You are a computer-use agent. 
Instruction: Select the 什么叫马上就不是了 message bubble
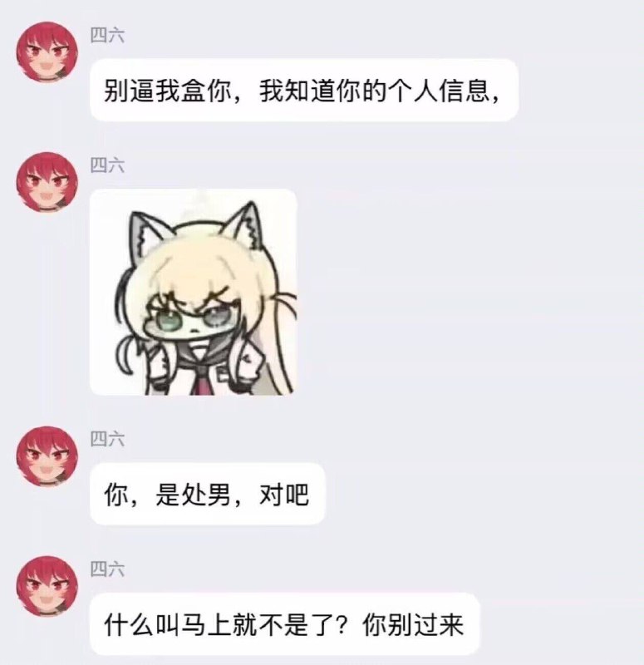coord(284,624)
